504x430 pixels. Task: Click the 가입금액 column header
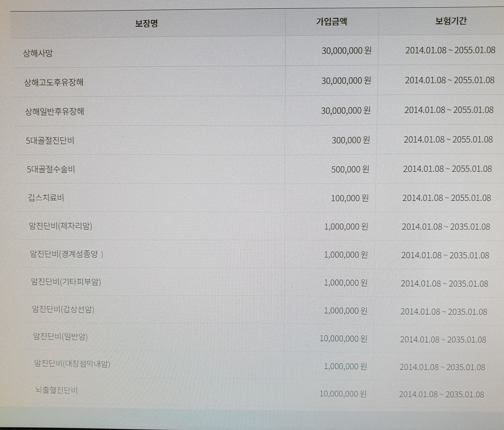331,22
